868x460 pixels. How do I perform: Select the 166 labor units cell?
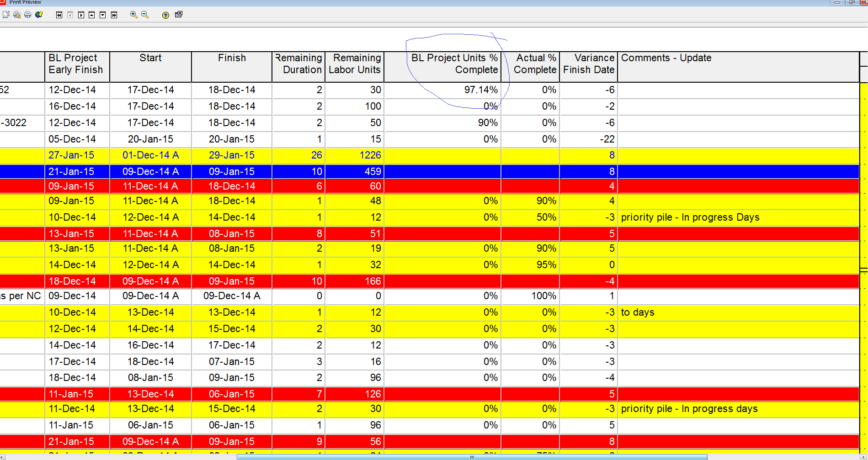coord(354,281)
